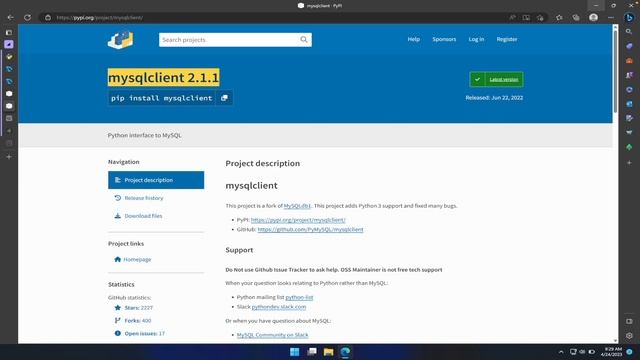
Task: Open the vertical tabs pane icon
Action: (x=9, y=32)
